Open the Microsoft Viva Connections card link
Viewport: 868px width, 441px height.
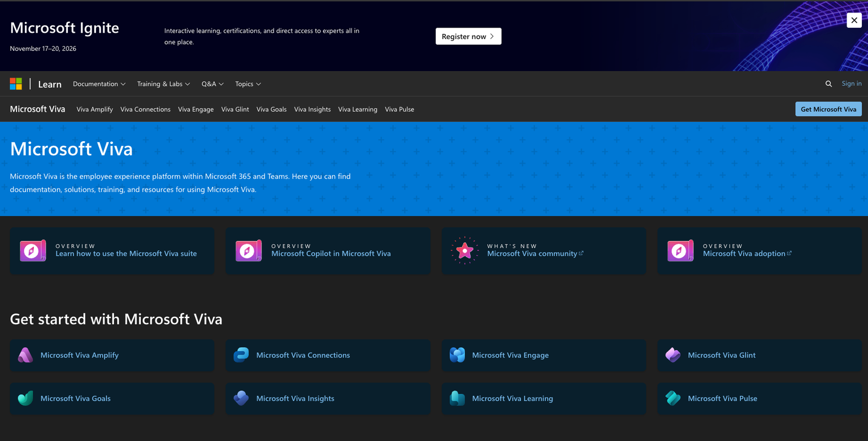pyautogui.click(x=303, y=355)
